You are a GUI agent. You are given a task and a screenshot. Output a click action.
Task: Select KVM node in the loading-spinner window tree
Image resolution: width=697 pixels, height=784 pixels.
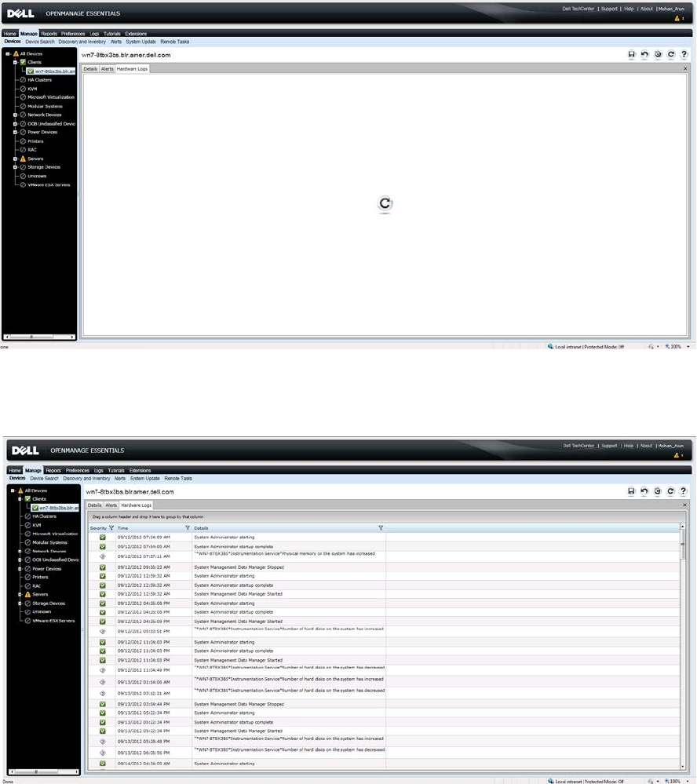(x=32, y=89)
